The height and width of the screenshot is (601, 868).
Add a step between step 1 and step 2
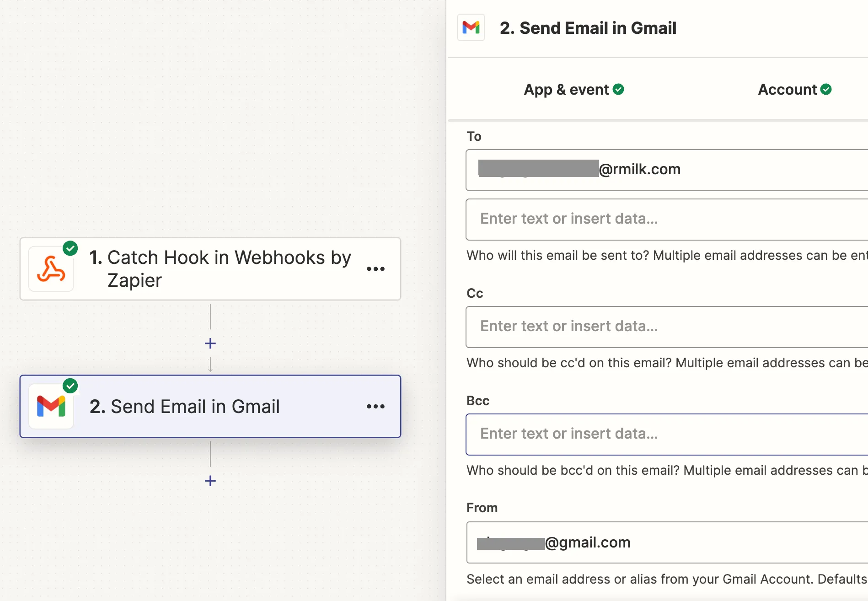tap(210, 343)
